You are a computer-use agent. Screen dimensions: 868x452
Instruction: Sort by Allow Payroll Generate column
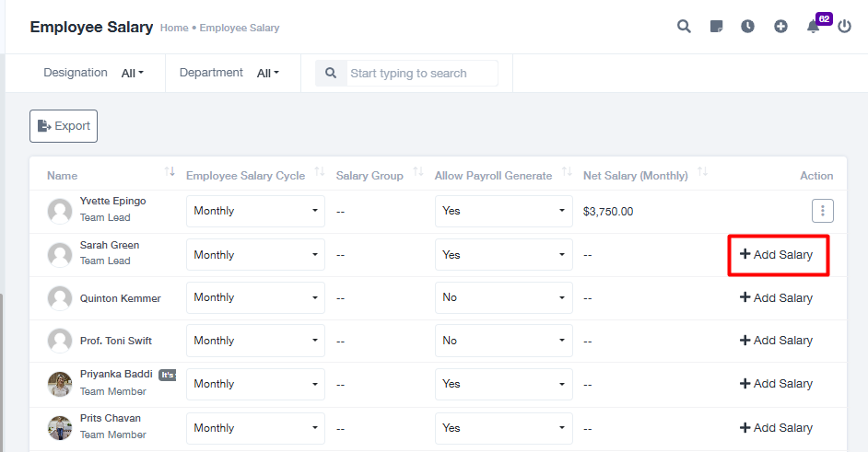point(567,172)
